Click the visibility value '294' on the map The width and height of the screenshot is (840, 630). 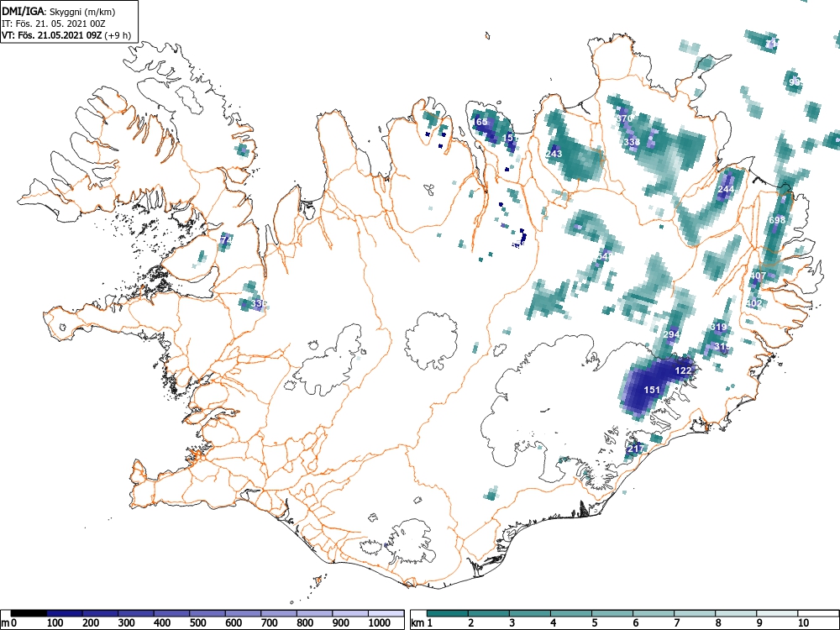[x=671, y=334]
